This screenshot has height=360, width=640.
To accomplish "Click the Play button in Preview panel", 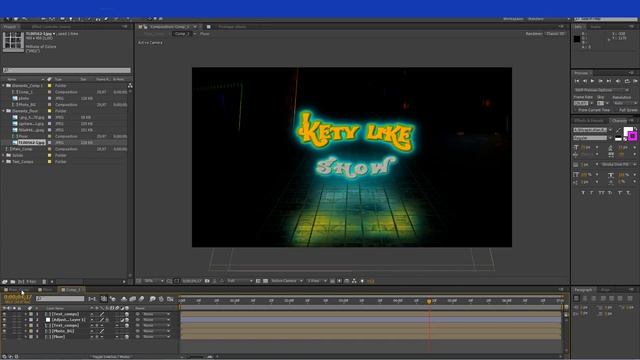I will tap(592, 81).
